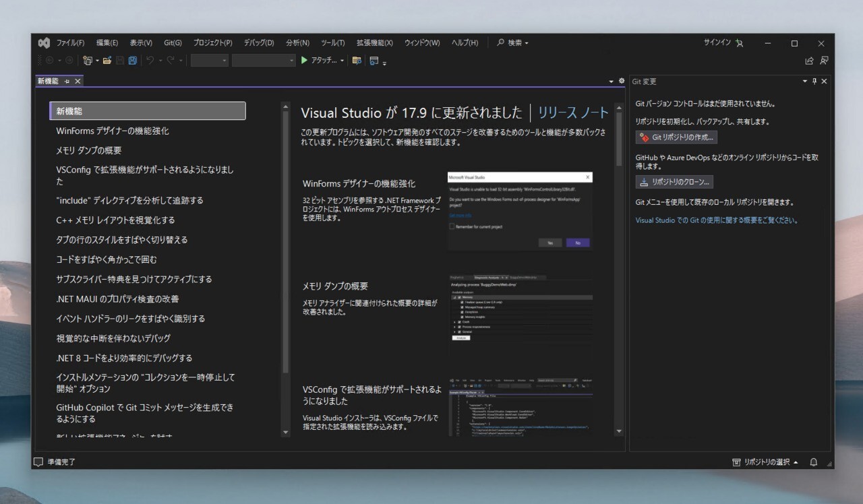Screen dimensions: 863x504
Task: Open the 拡張機能(X) menu
Action: (376, 42)
